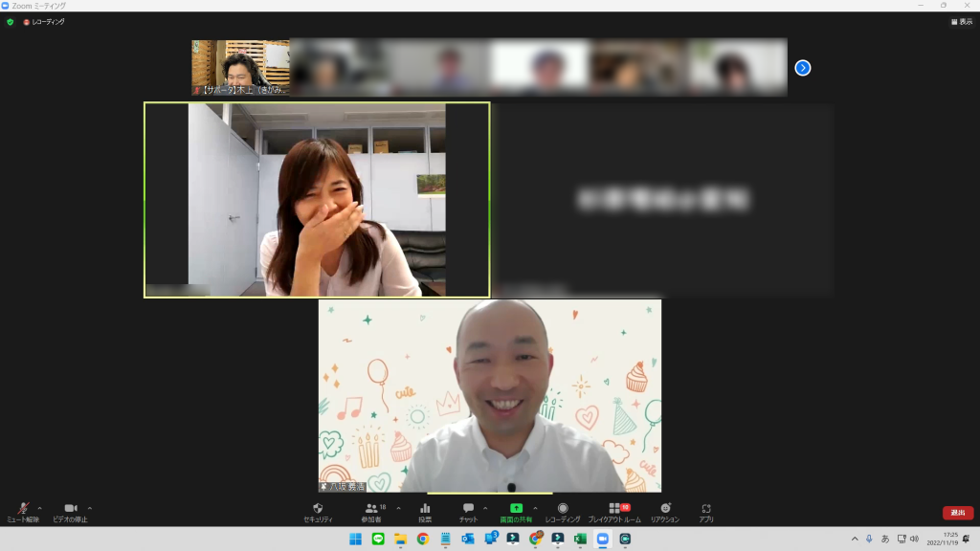
Task: Open the View (表示) menu
Action: pyautogui.click(x=961, y=21)
